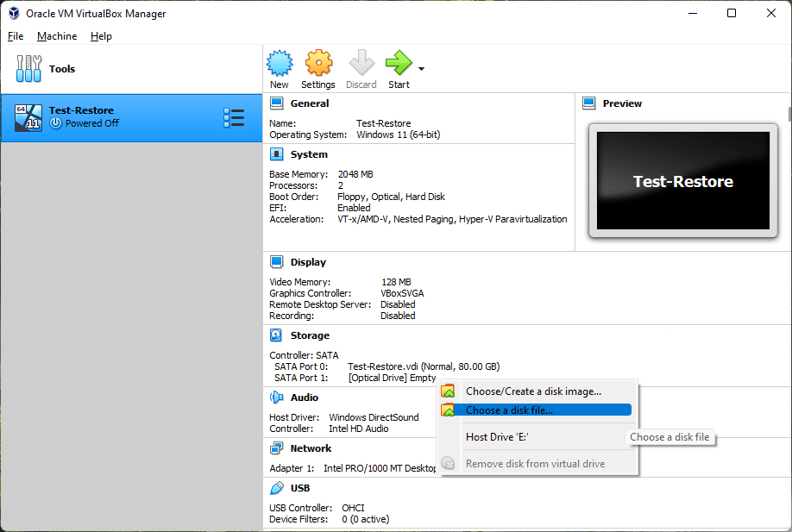Image resolution: width=792 pixels, height=532 pixels.
Task: Open the Start button dropdown arrow
Action: (421, 69)
